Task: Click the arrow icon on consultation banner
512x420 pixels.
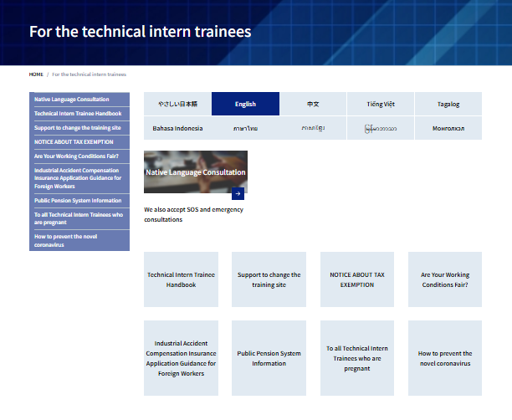Action: tap(238, 193)
